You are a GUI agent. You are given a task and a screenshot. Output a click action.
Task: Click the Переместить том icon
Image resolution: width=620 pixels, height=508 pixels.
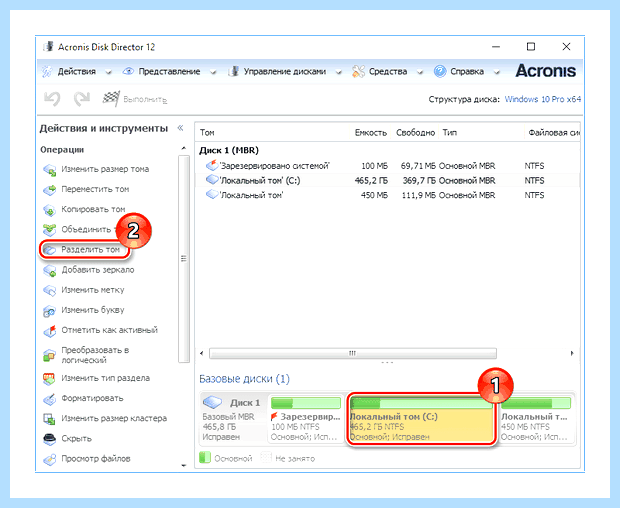click(x=50, y=189)
